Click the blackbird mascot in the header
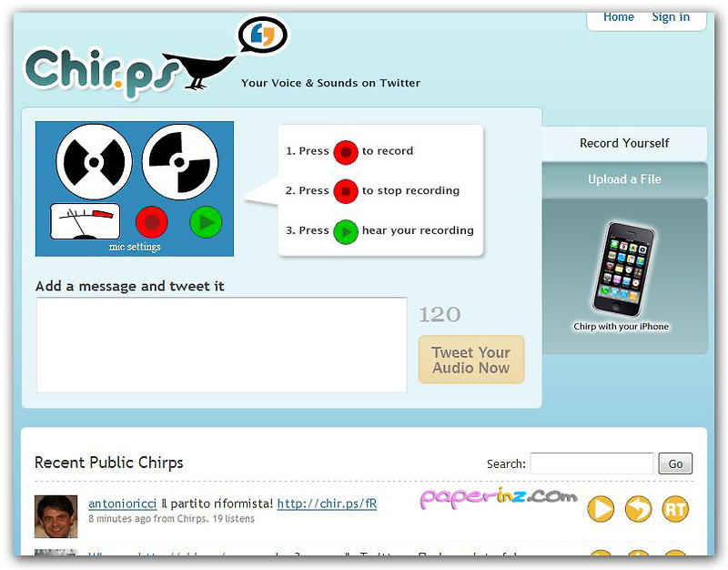Screen dimensions: 728x570 tap(199, 71)
